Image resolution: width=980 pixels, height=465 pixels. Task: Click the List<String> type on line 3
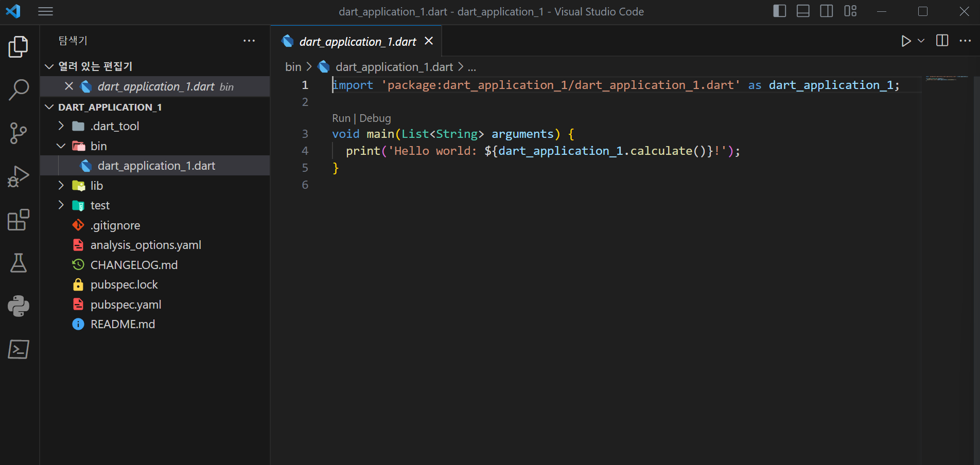(x=443, y=134)
